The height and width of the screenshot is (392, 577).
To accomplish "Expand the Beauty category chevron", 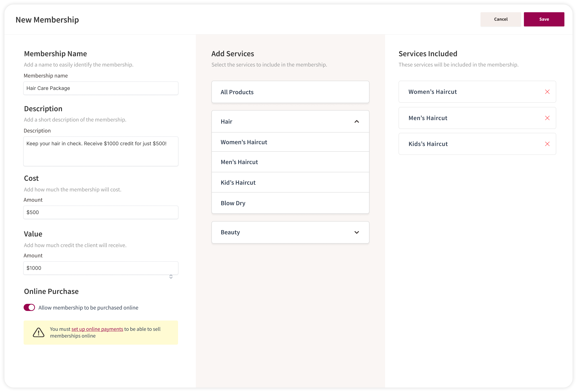I will pos(356,233).
